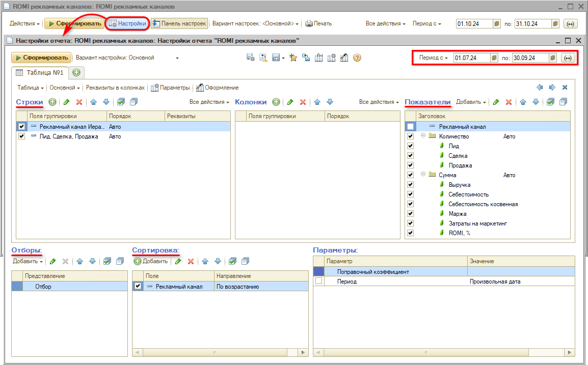Edit the selected Строки grouping with pencil
Viewport: 588px width, 365px height.
[66, 102]
